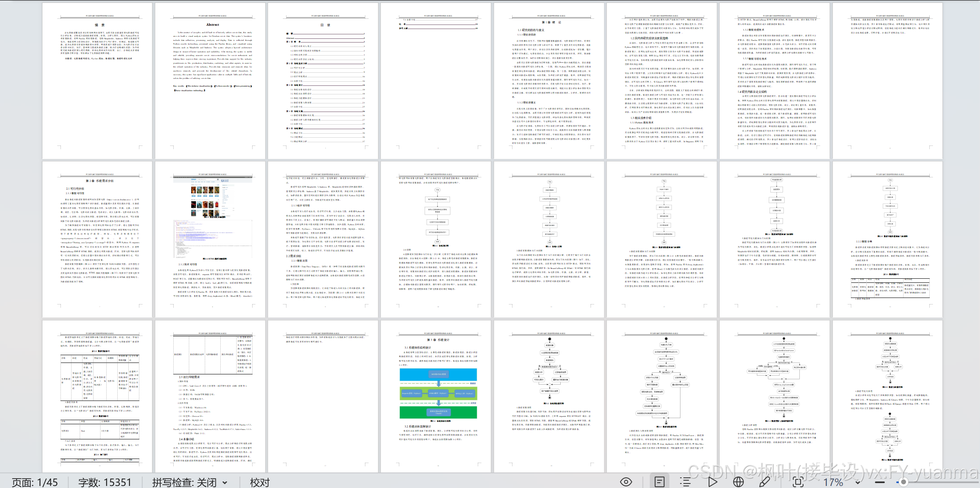Click 校对 proofreading button
This screenshot has width=980, height=488.
point(260,483)
